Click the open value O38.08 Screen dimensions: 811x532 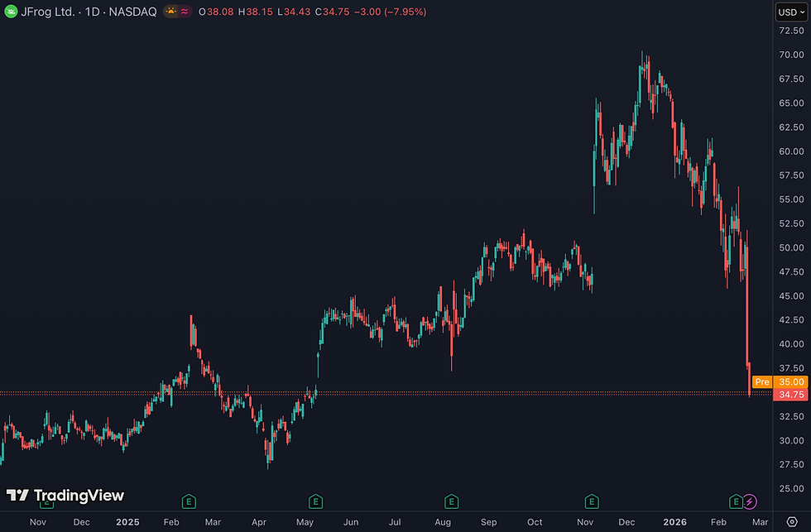tap(216, 12)
